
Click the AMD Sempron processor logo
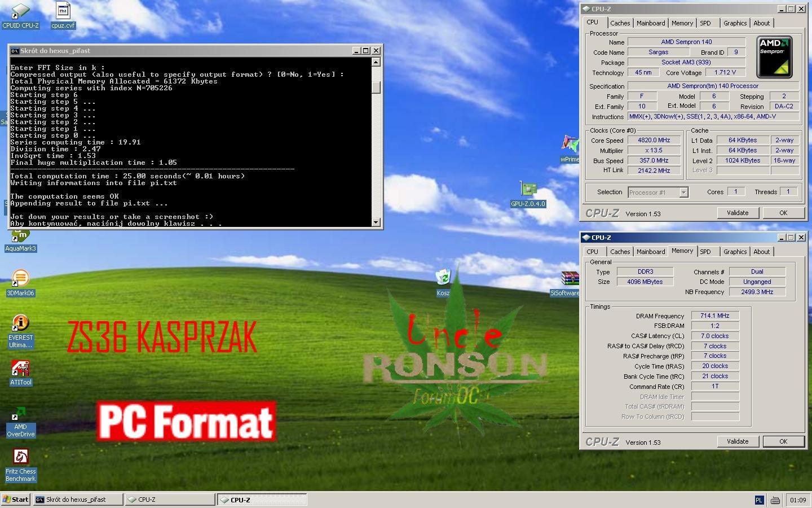point(774,57)
